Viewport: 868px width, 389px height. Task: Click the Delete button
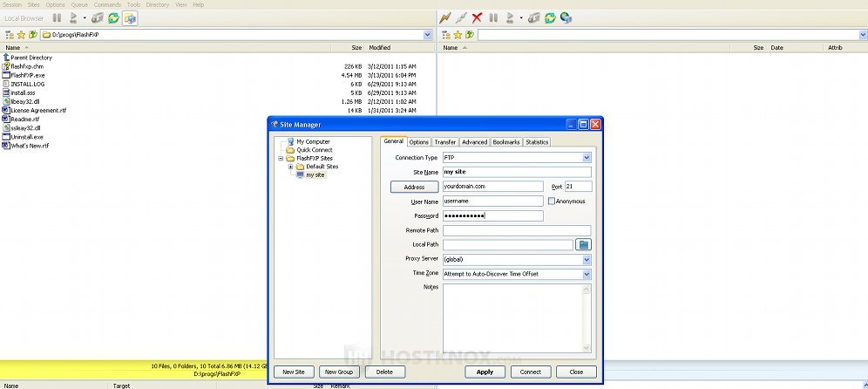384,372
